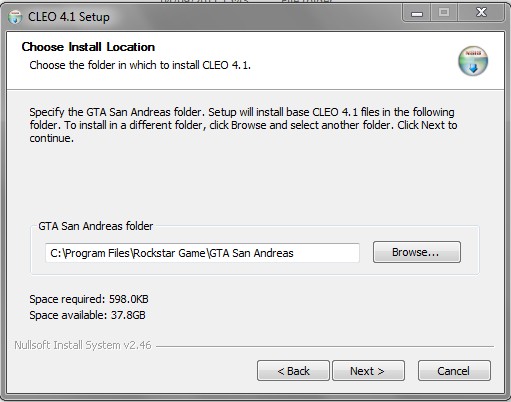The image size is (511, 402).
Task: Cancel the CLEO installation
Action: click(454, 370)
